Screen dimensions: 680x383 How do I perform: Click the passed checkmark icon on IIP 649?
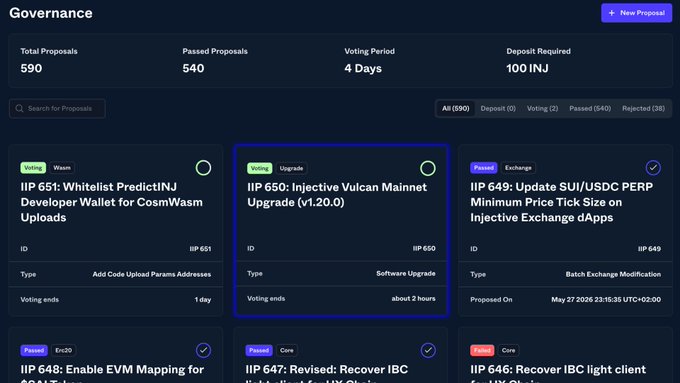[653, 168]
